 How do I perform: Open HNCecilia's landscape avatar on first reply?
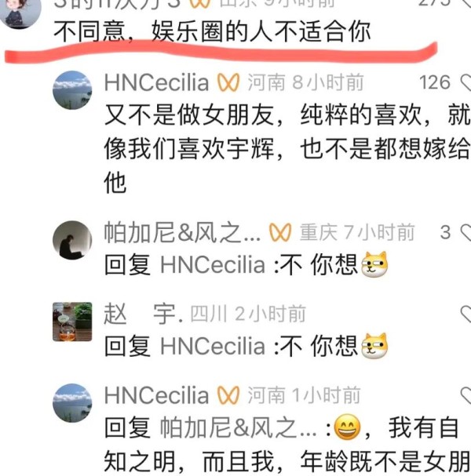coord(72,90)
